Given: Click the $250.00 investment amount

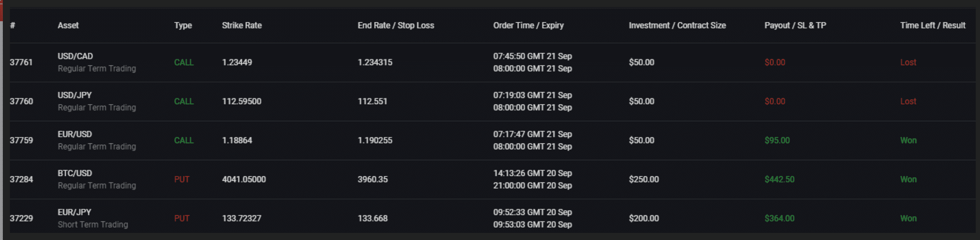Looking at the screenshot, I should [x=644, y=179].
